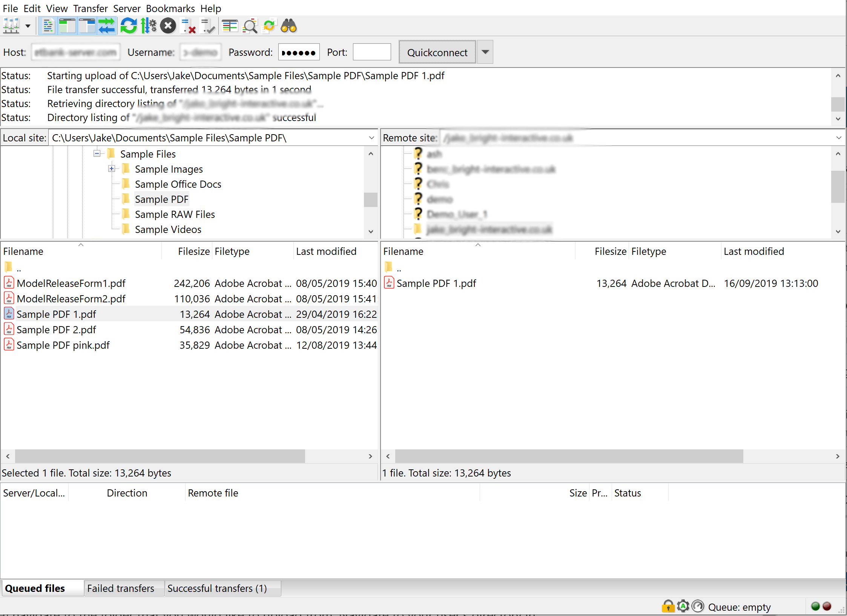Search for files with the binoculars icon
Viewport: 847px width, 616px height.
[289, 26]
